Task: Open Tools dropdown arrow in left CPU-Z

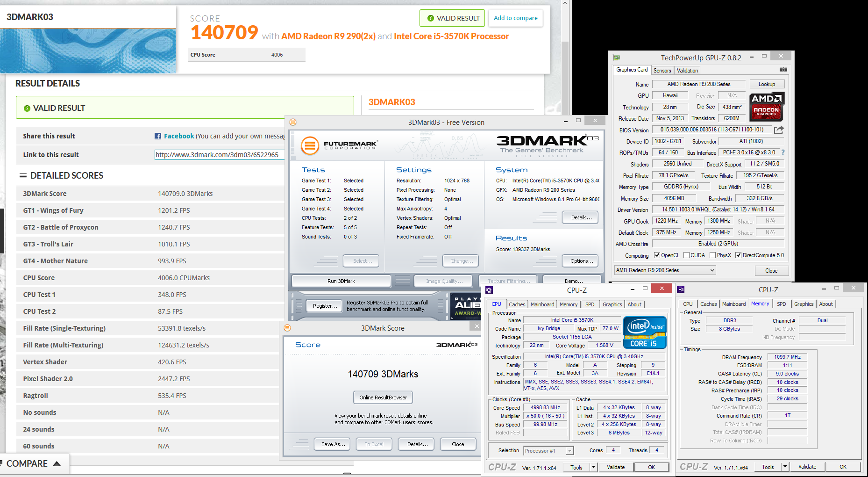Action: point(593,467)
